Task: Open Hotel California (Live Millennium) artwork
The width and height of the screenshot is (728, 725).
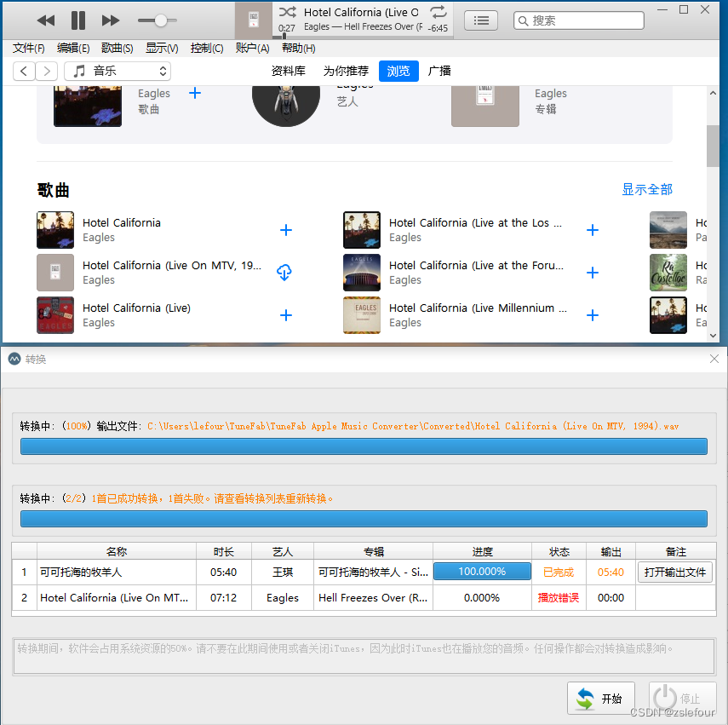Action: click(362, 315)
